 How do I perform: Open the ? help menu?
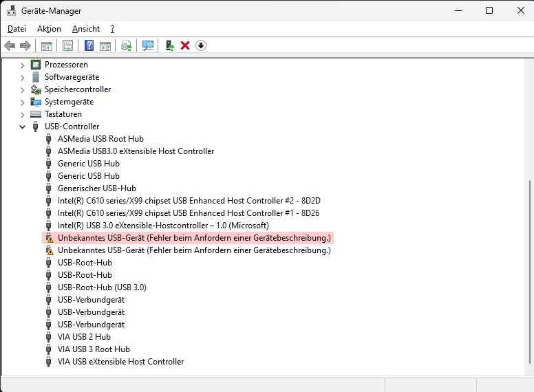112,29
